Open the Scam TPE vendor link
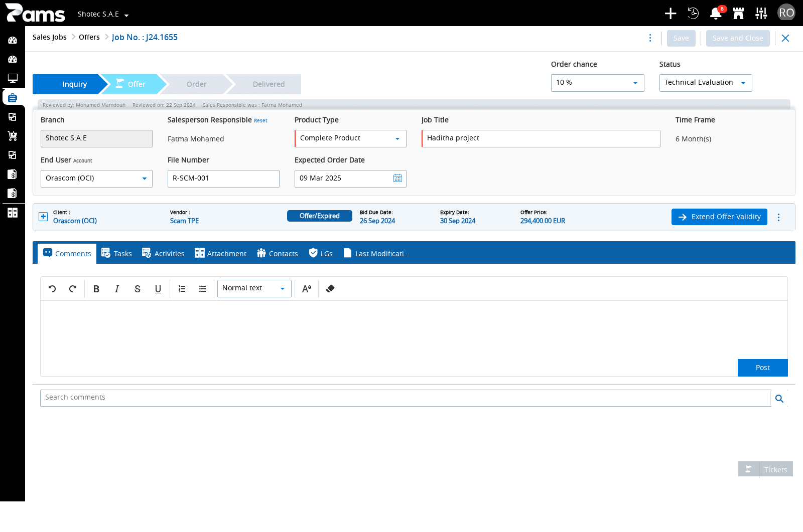Image resolution: width=803 pixels, height=532 pixels. 184,221
